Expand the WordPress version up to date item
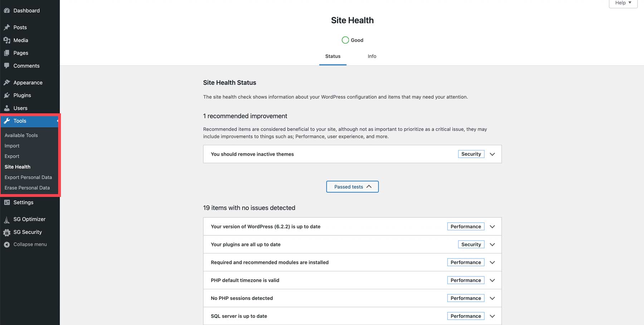 pyautogui.click(x=492, y=227)
